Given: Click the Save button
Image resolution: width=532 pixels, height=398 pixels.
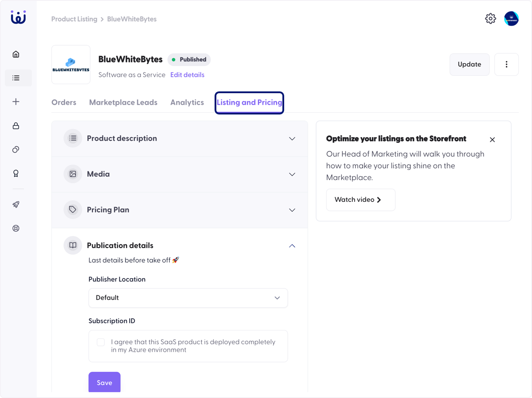Looking at the screenshot, I should click(x=105, y=382).
